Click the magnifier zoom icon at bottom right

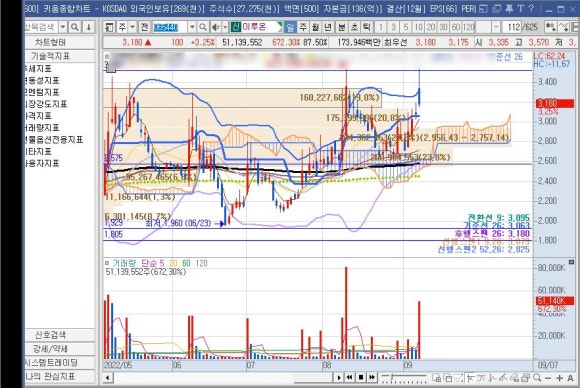tap(537, 378)
